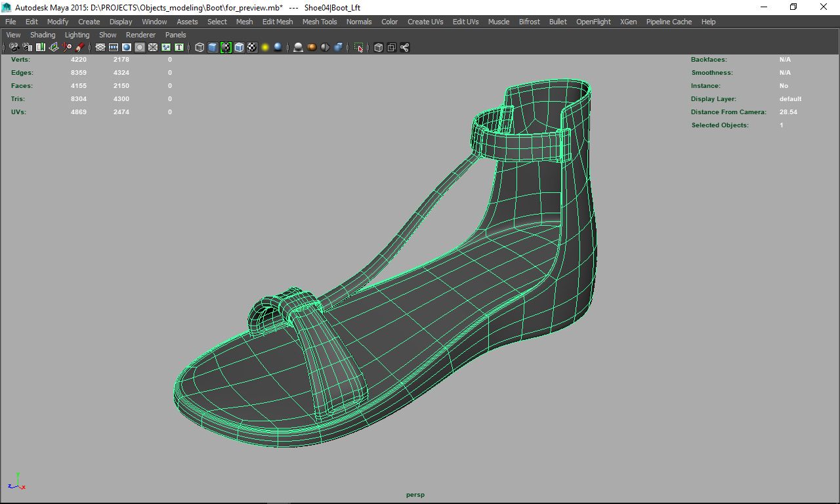Toggle the film gate display
The image size is (840, 504).
pyautogui.click(x=114, y=47)
